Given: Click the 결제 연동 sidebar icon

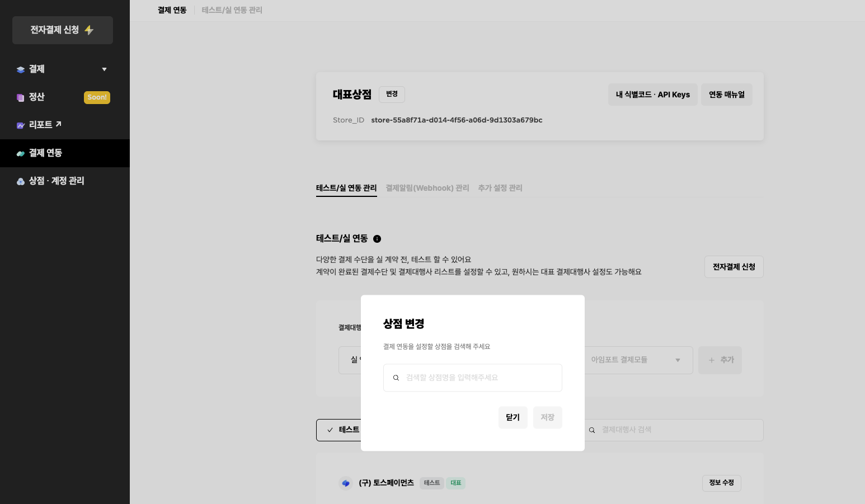Looking at the screenshot, I should click(x=21, y=153).
